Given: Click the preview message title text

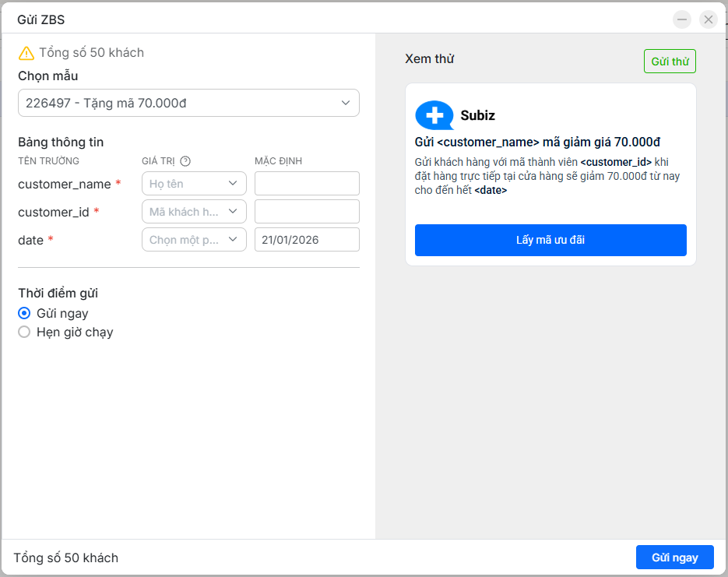Looking at the screenshot, I should click(x=537, y=142).
